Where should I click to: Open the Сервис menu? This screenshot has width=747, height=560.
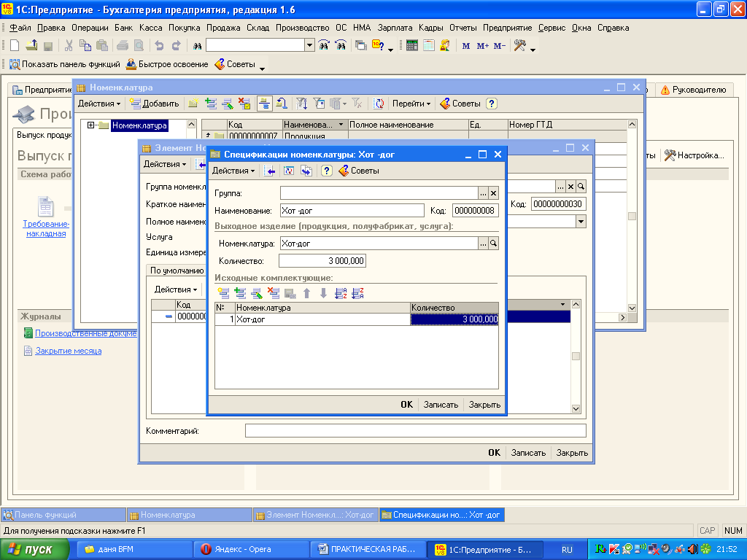click(x=551, y=28)
